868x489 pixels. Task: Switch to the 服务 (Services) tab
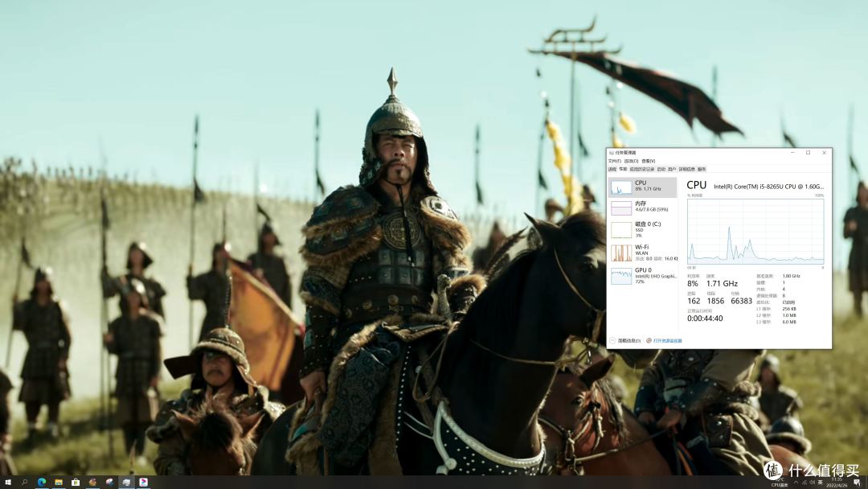[702, 169]
